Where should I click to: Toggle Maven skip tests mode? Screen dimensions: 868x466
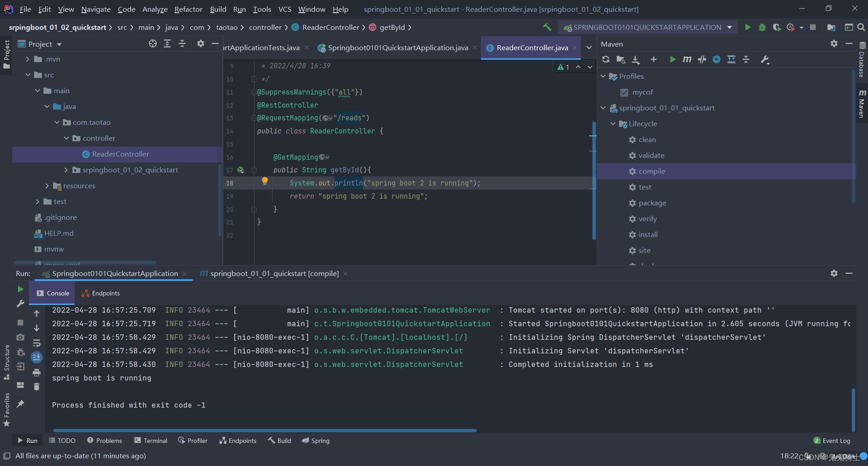point(717,59)
